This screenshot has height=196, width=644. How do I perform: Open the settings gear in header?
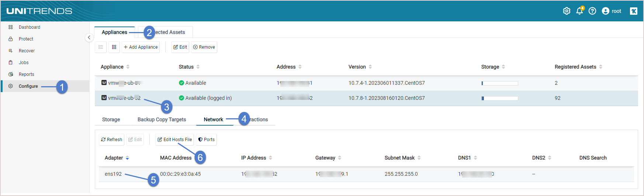pyautogui.click(x=567, y=11)
